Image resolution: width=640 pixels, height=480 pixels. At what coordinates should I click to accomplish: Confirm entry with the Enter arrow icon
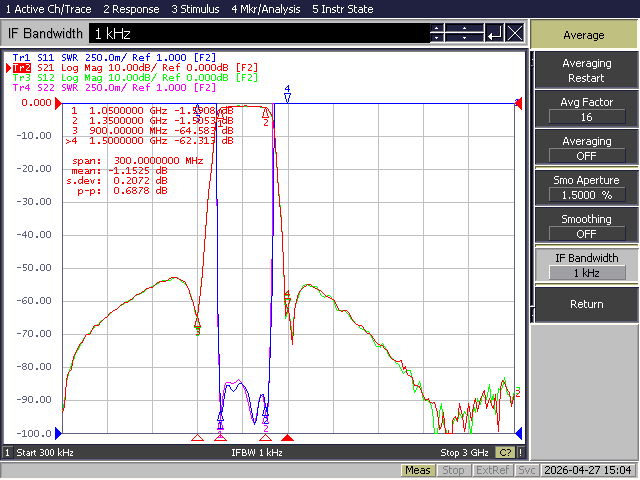[x=495, y=33]
